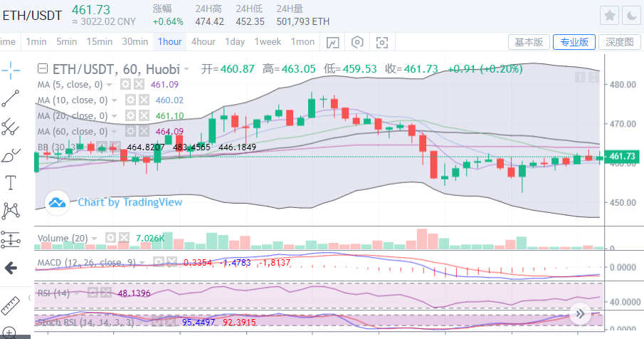Open the indicators icon in toolbar
Screen dimensions: 644x339
click(332, 42)
